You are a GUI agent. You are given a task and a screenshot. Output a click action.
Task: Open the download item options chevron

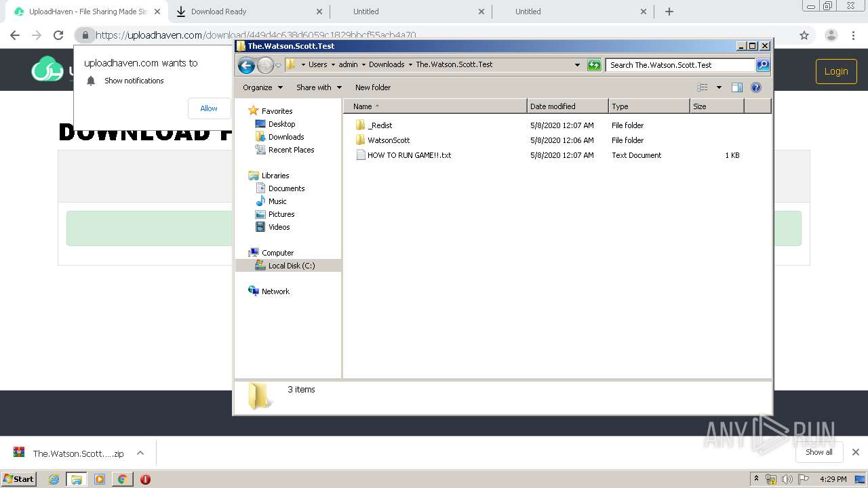tap(140, 453)
